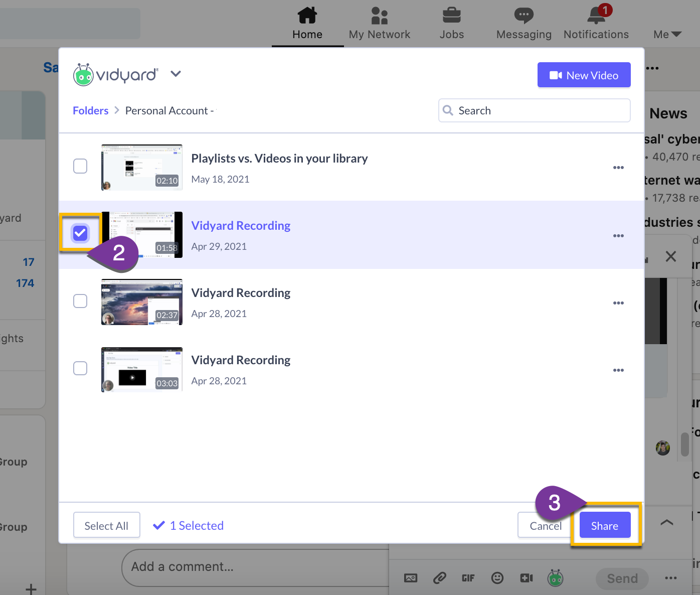Image resolution: width=700 pixels, height=595 pixels.
Task: Open more options for Apr 29 recording
Action: 619,236
